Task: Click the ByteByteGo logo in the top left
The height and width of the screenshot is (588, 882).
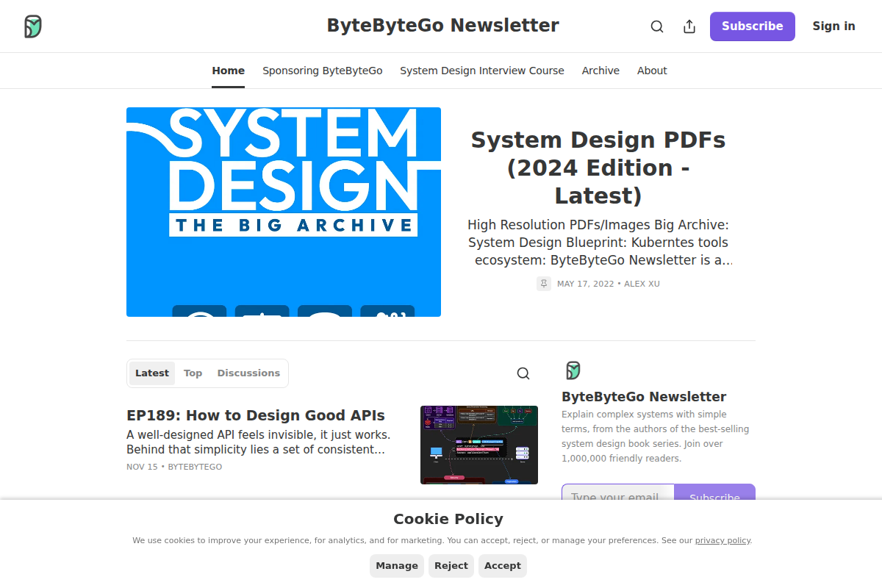Action: [x=32, y=25]
